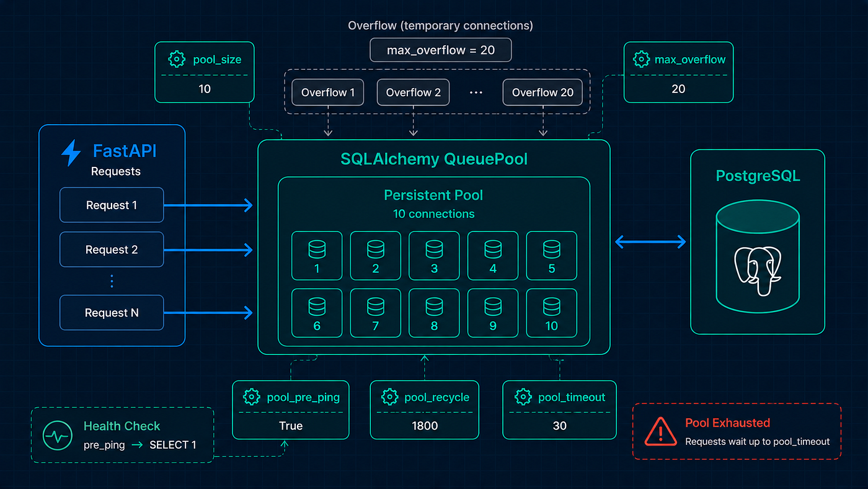The image size is (868, 489).
Task: Click the gear icon beside pool_pre_ping
Action: [x=251, y=397]
